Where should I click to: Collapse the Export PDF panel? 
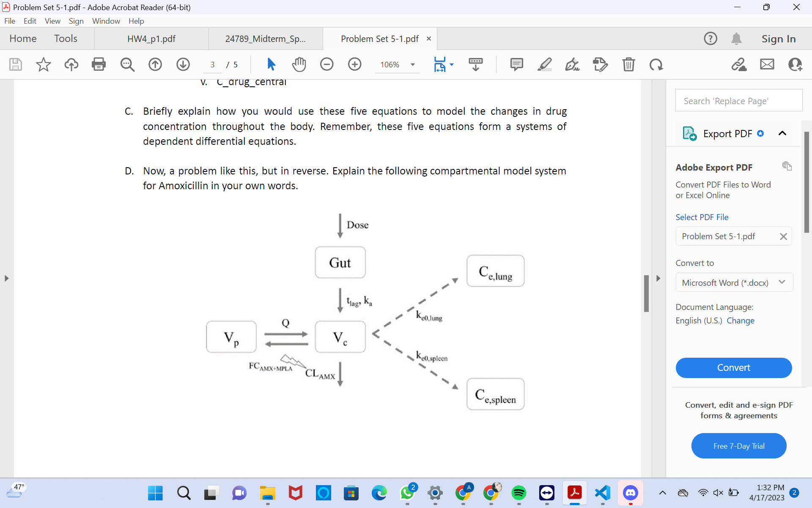point(782,133)
